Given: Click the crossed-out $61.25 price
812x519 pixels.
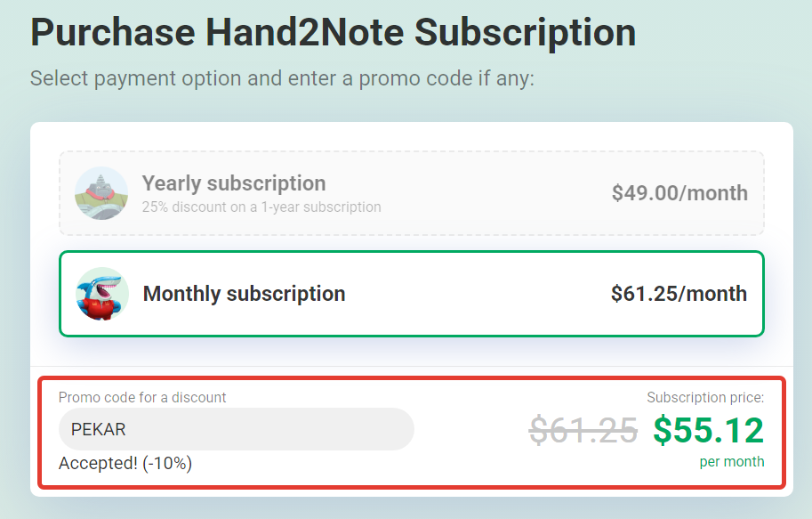Looking at the screenshot, I should [583, 430].
